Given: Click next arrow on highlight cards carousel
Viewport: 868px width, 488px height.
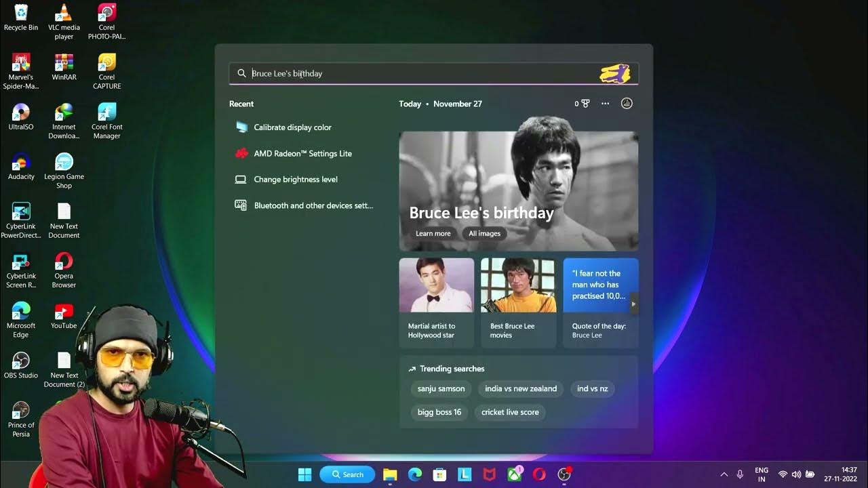Looking at the screenshot, I should [634, 304].
